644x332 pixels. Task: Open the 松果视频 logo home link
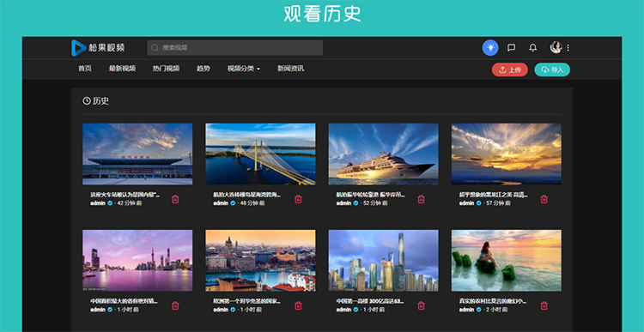tap(98, 47)
